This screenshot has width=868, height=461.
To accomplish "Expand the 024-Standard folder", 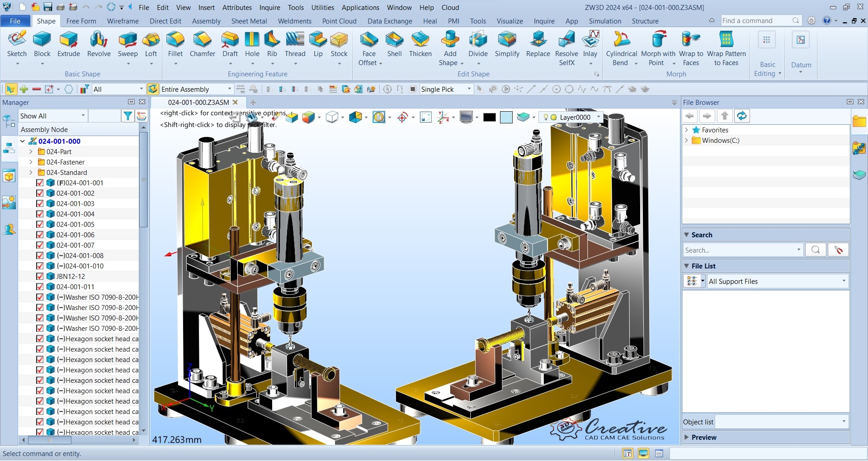I will pyautogui.click(x=31, y=172).
